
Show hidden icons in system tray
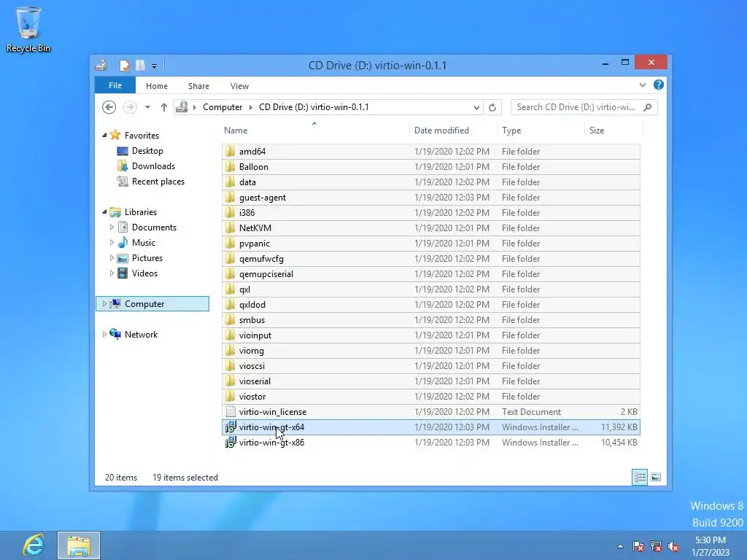[620, 546]
